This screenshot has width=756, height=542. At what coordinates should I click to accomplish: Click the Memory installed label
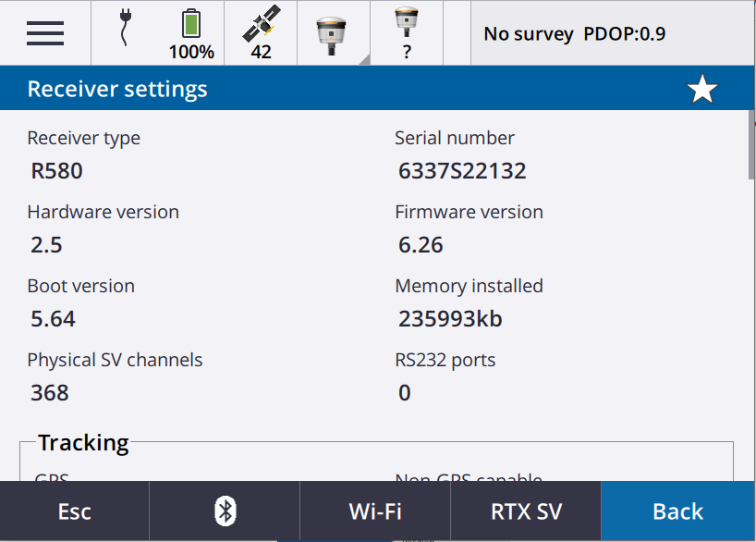(x=469, y=286)
